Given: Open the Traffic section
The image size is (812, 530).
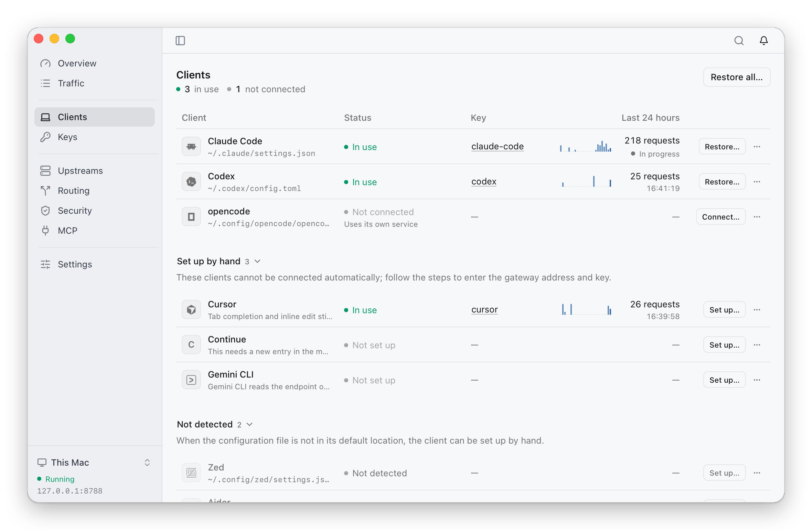Looking at the screenshot, I should point(95,83).
